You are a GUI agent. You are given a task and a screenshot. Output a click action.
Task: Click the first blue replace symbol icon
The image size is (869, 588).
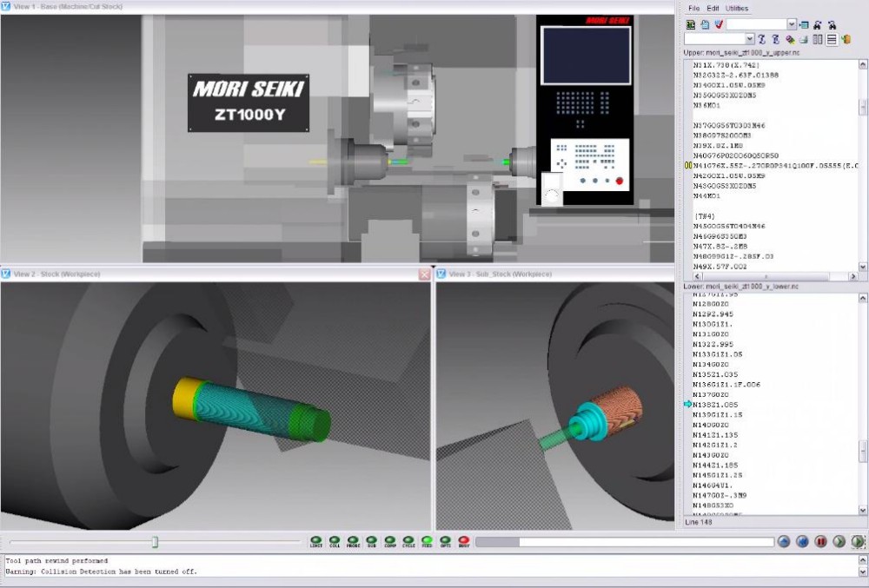[762, 39]
